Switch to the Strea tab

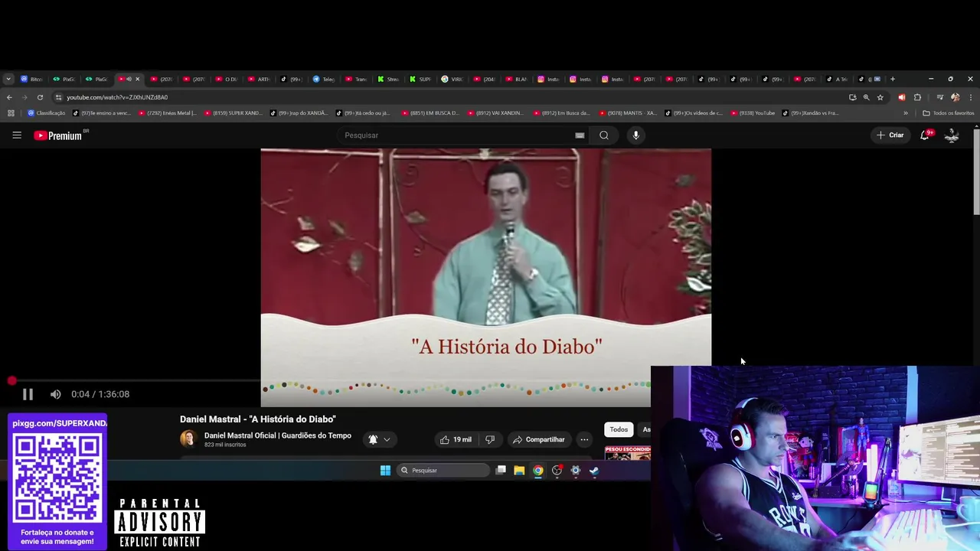[388, 79]
